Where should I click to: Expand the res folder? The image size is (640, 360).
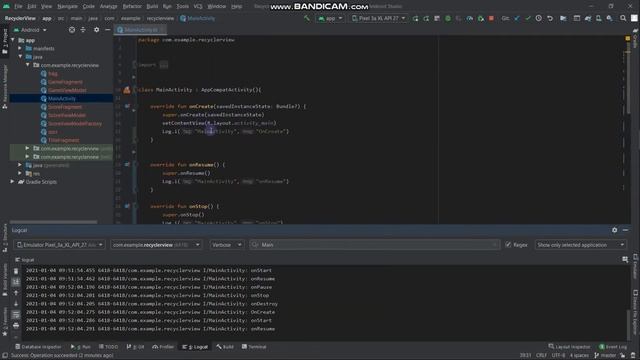[x=20, y=173]
